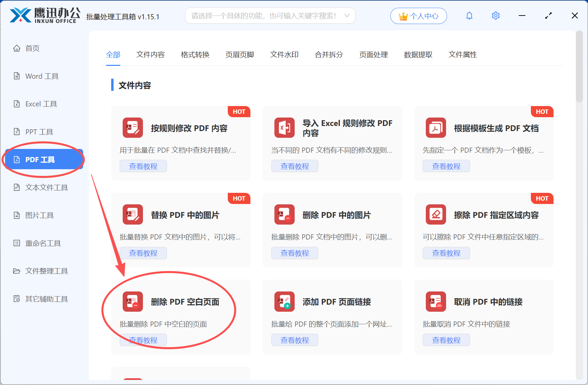Switch to the 合并拆分 tab

(x=329, y=55)
